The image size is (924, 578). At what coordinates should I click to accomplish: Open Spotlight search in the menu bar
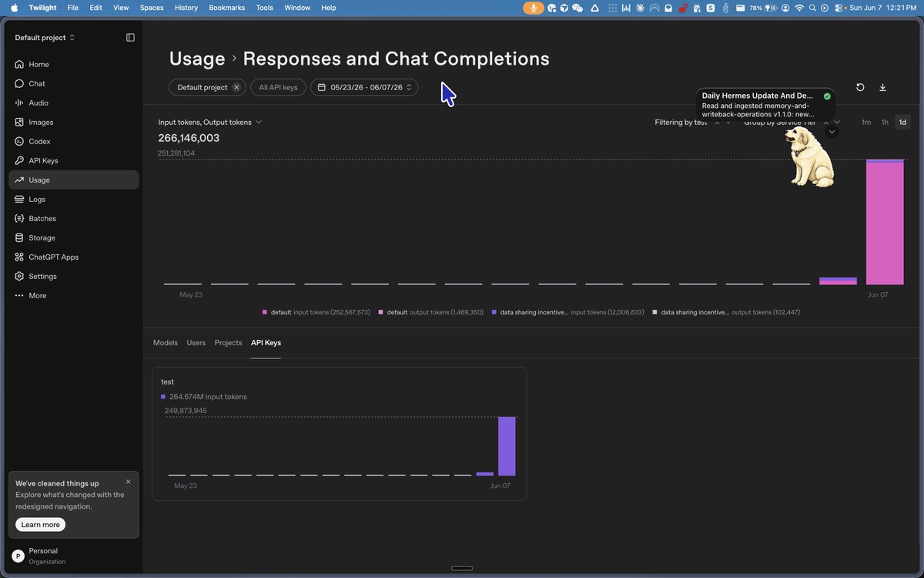[x=812, y=8]
